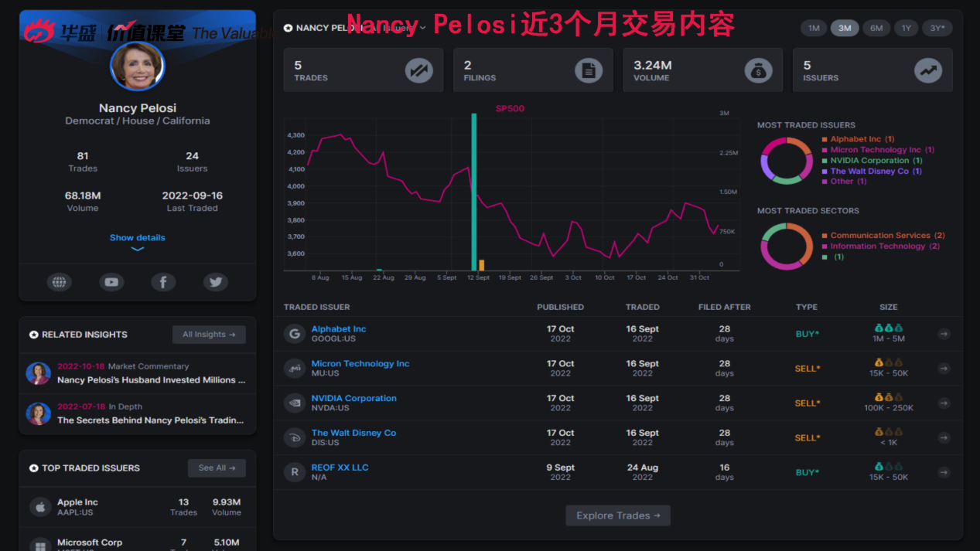Click Alphabet Inc legend color swatch
The height and width of the screenshot is (551, 980).
[x=825, y=140]
